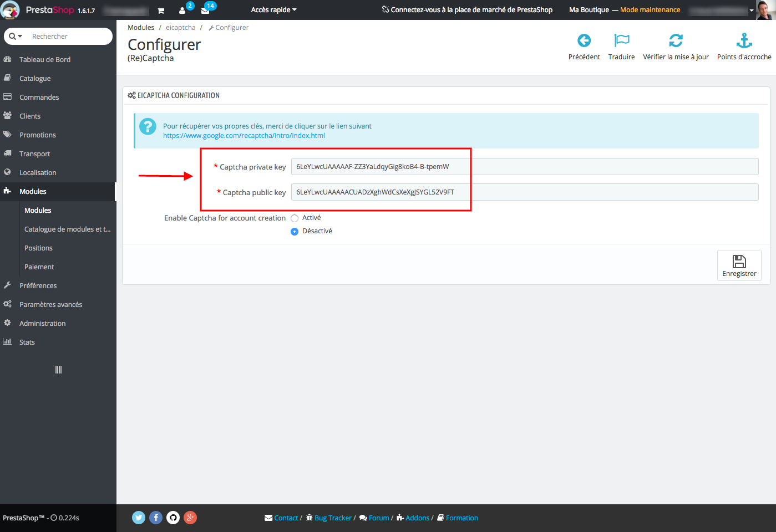Image resolution: width=776 pixels, height=532 pixels.
Task: Click the Twitter icon in footer
Action: click(x=139, y=518)
